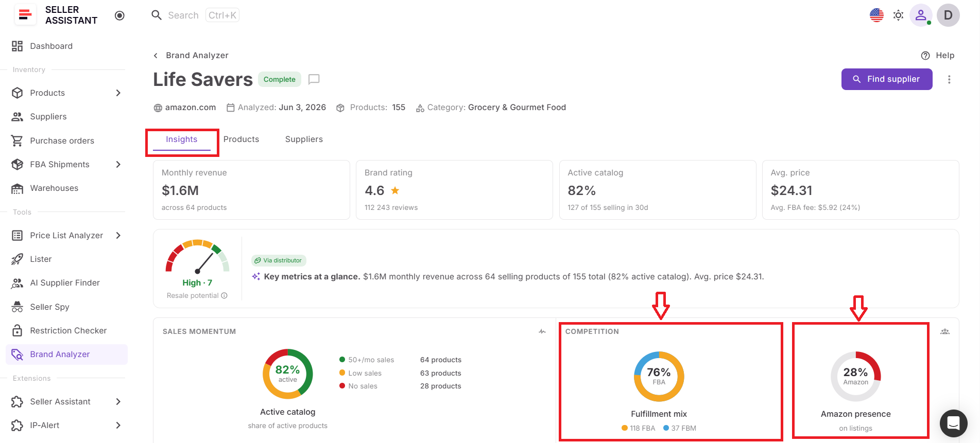This screenshot has height=443, width=980.
Task: Click the competition people icon
Action: point(945,331)
